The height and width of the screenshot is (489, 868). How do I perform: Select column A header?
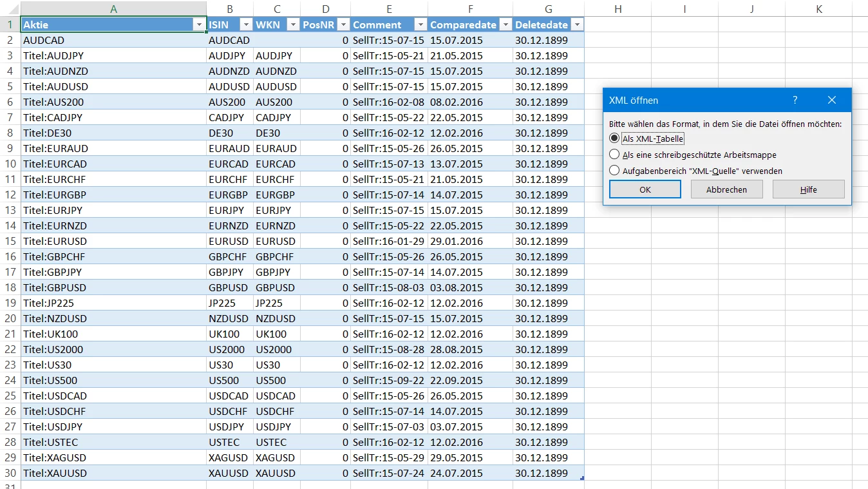pos(114,8)
